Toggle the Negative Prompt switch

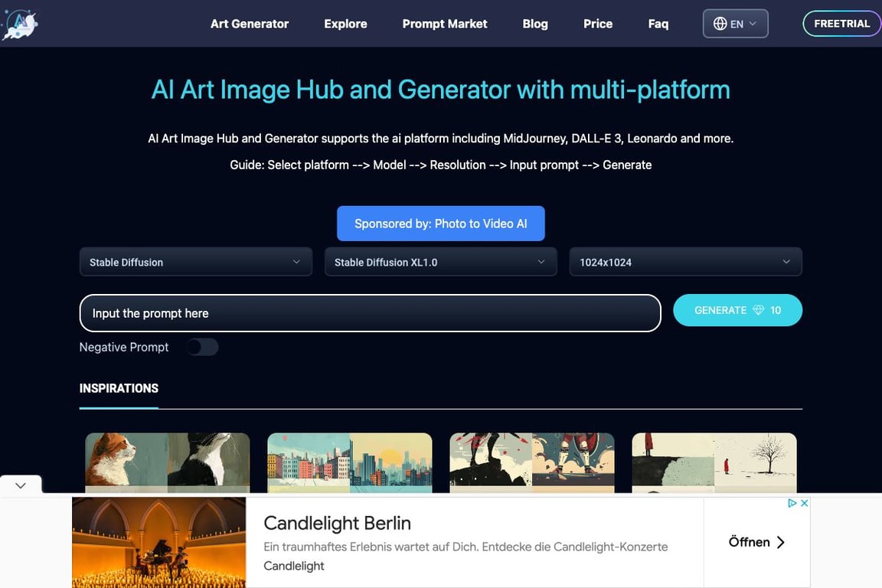[202, 347]
